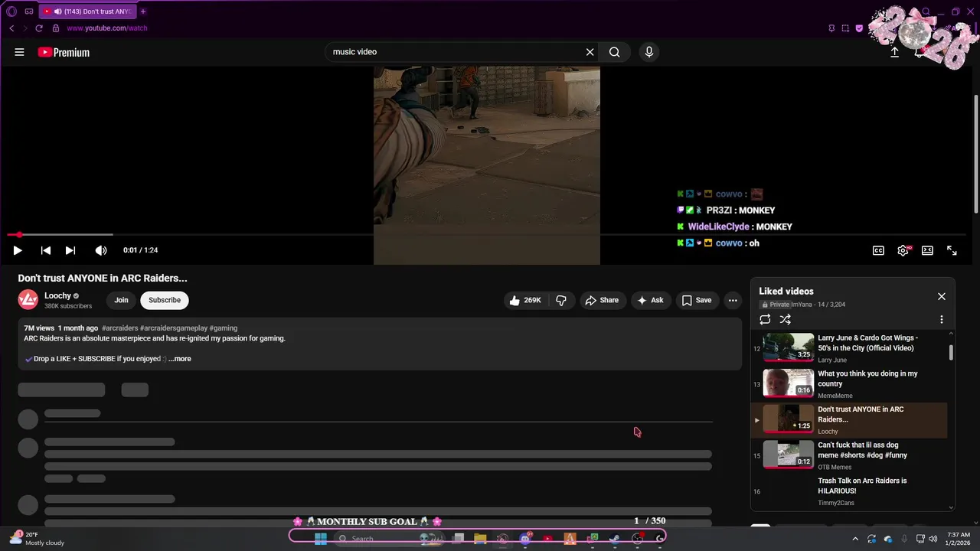980x551 pixels.
Task: Open MemeMeme channel under playlist item
Action: (x=835, y=396)
